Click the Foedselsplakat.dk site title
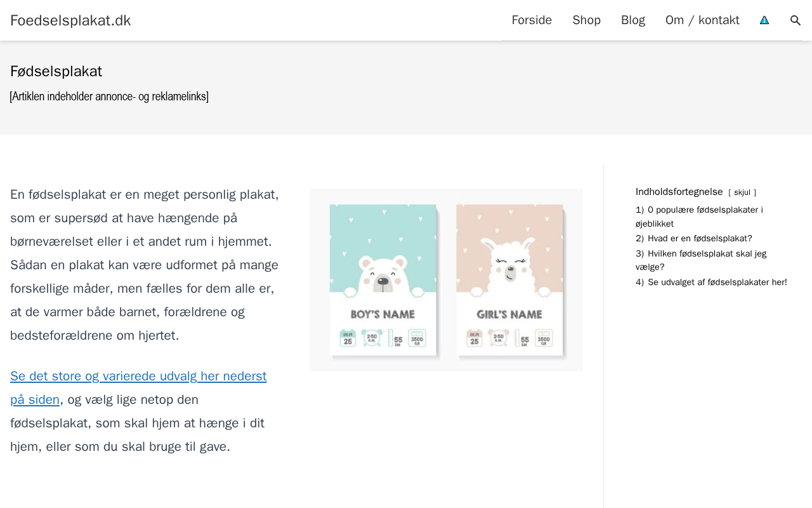 coord(70,20)
